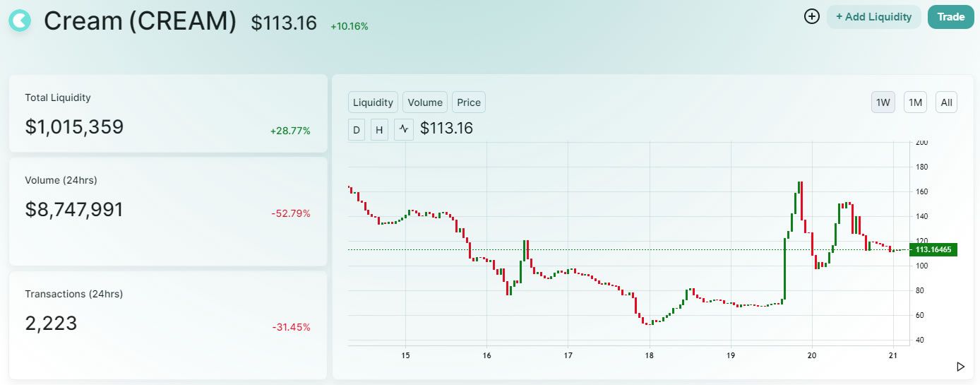Click the +10.16% header change
The image size is (980, 385).
[x=349, y=27]
